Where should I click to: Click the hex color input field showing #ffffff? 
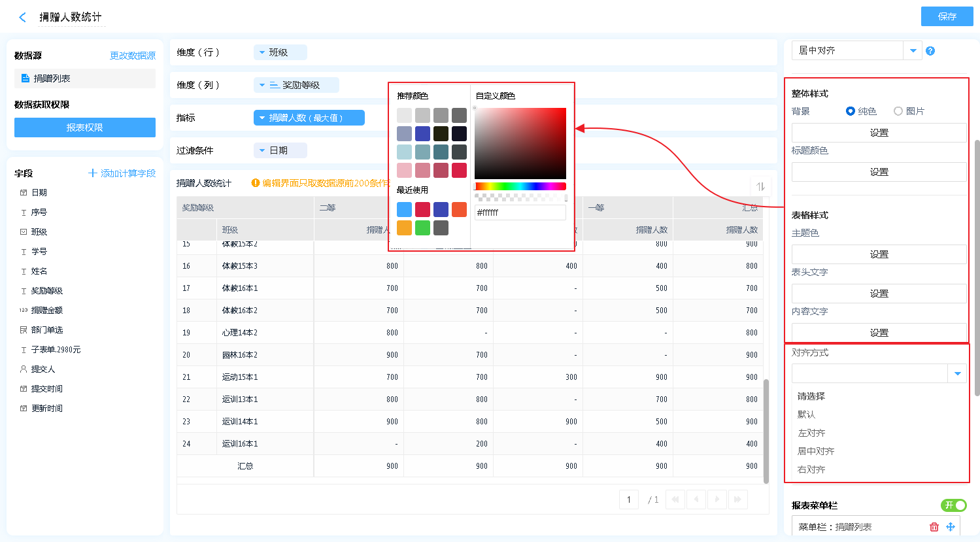520,212
